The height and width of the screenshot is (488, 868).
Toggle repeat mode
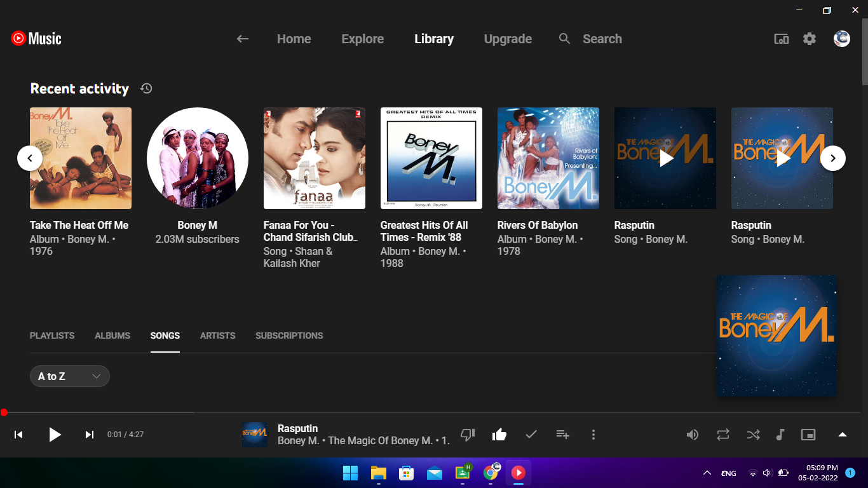(722, 434)
